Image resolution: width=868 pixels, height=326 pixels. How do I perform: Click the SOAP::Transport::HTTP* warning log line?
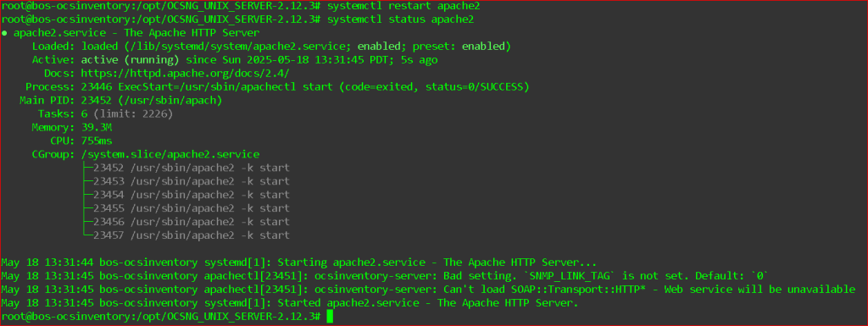coord(428,289)
